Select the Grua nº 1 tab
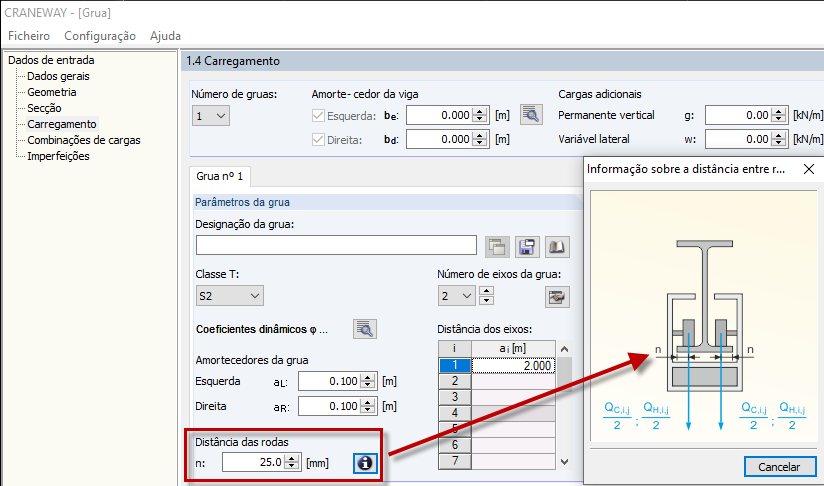This screenshot has height=486, width=824. pos(220,176)
